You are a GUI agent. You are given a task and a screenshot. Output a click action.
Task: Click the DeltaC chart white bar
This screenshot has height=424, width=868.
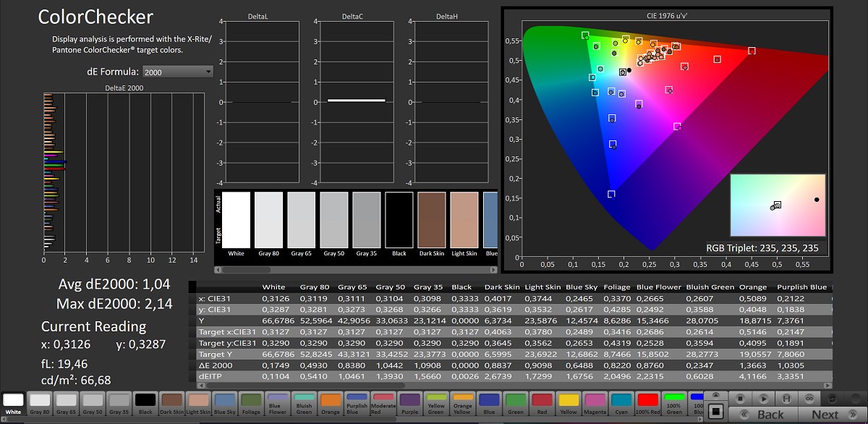point(356,100)
